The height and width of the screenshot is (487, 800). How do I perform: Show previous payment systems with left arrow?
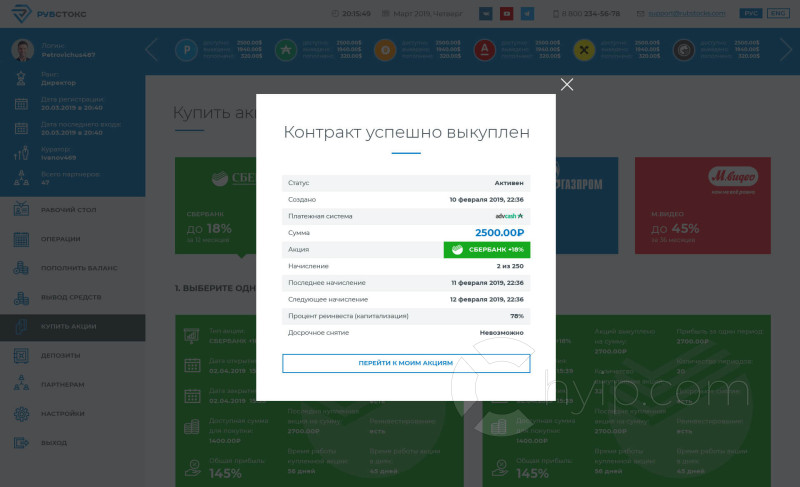(151, 50)
